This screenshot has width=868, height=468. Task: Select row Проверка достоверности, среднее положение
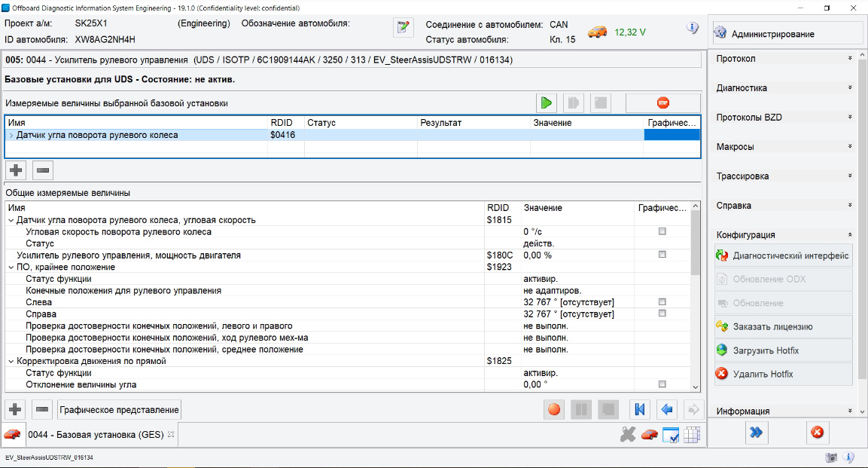pyautogui.click(x=349, y=350)
